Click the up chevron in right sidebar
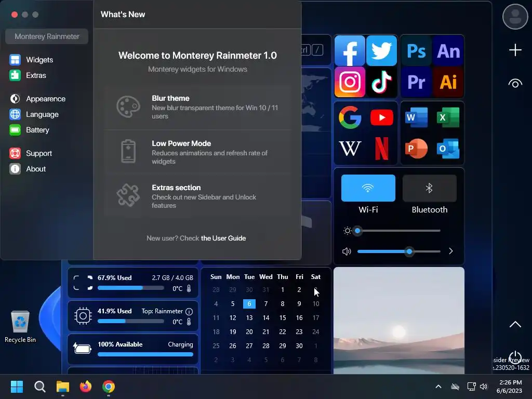532x399 pixels. pyautogui.click(x=515, y=324)
